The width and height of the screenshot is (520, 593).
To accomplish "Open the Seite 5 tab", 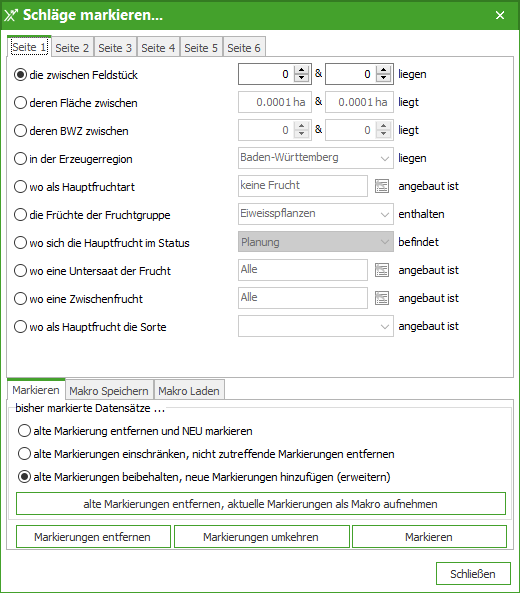I will pyautogui.click(x=201, y=48).
